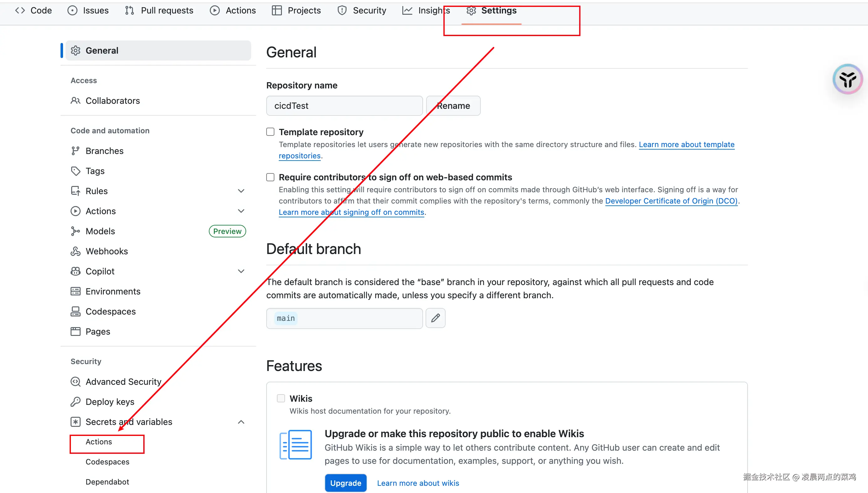Screen dimensions: 868x493
Task: Open Learn more about template repositories link
Action: 686,145
